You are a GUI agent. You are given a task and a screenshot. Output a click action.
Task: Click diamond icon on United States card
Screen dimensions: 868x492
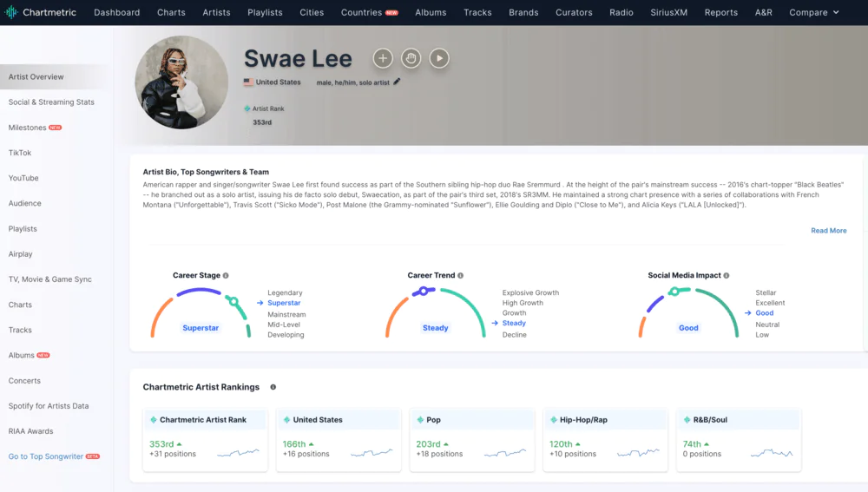[x=286, y=420]
